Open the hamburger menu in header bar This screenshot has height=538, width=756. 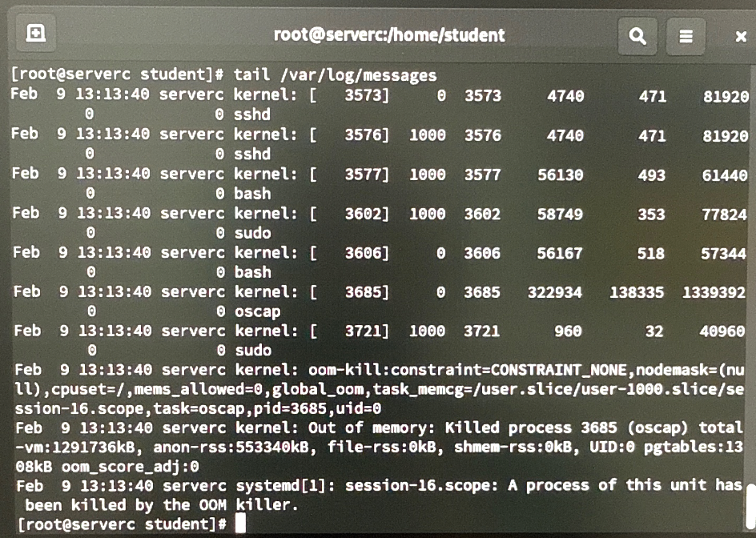coord(686,36)
